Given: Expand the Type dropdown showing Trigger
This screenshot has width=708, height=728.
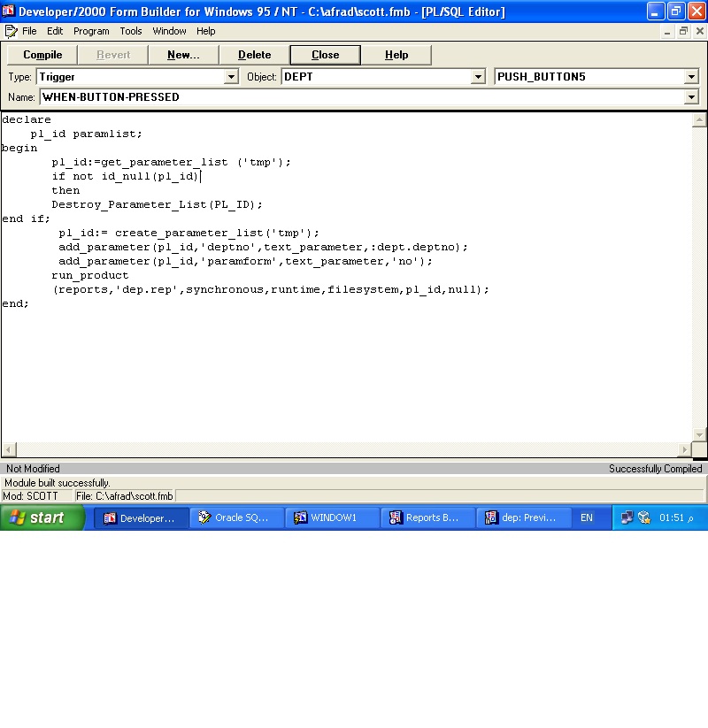Looking at the screenshot, I should 232,77.
